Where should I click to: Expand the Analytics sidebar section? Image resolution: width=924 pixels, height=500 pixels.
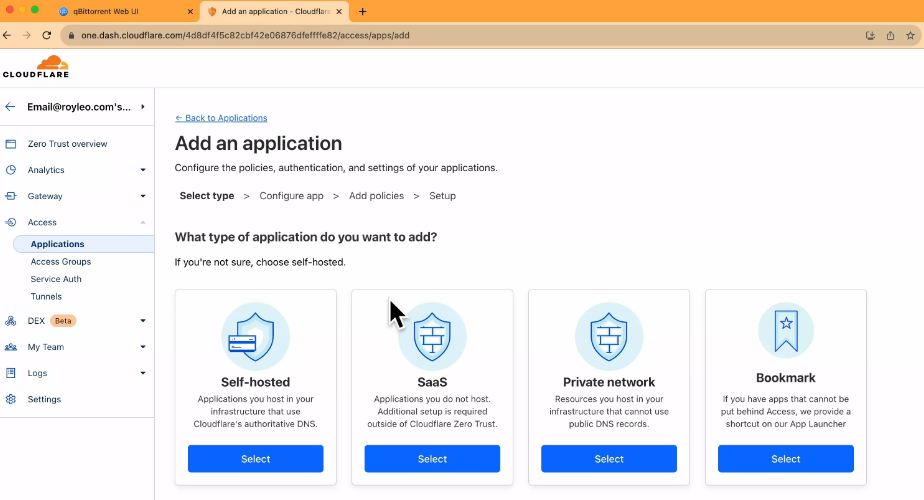143,170
